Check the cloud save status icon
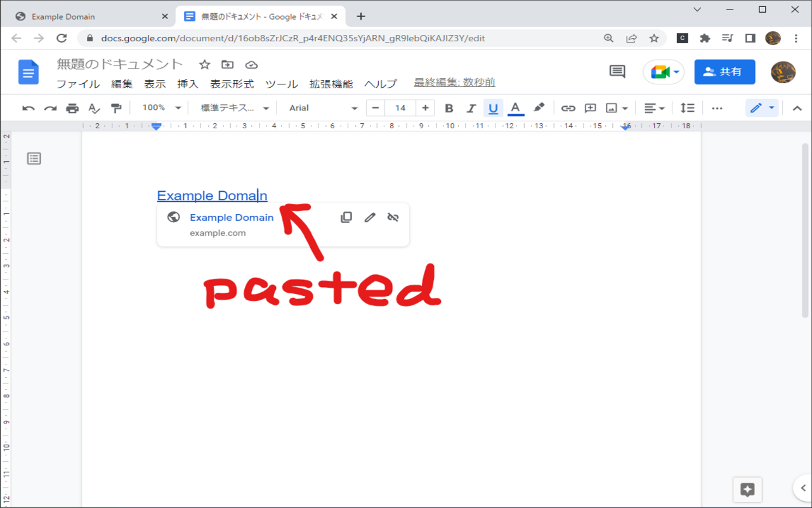 pyautogui.click(x=251, y=65)
